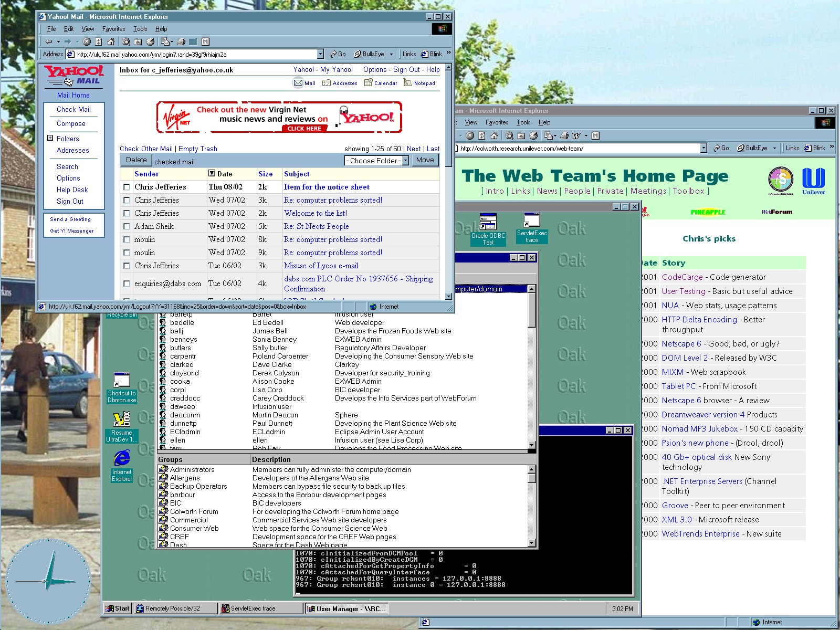Check the box for 'Item for the notice sheet'

tap(127, 187)
